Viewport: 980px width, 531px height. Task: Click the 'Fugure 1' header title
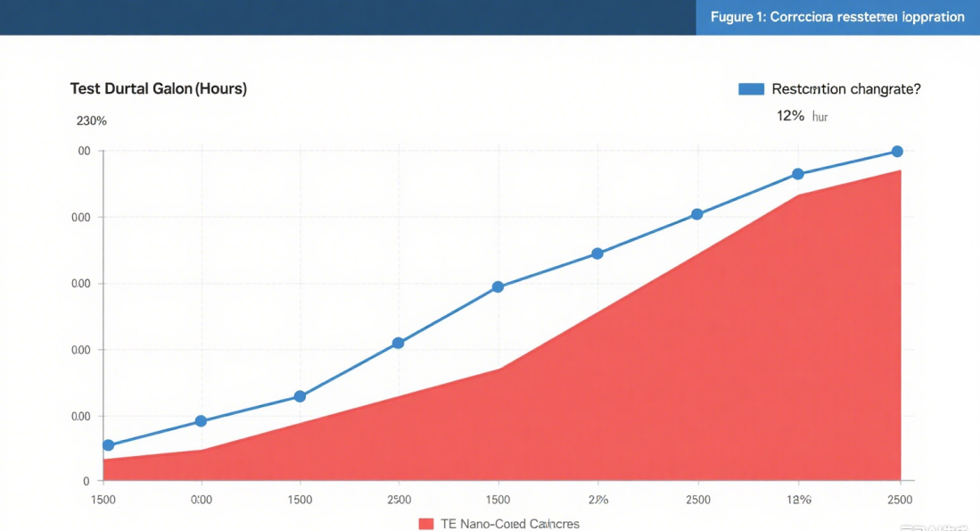pos(836,17)
